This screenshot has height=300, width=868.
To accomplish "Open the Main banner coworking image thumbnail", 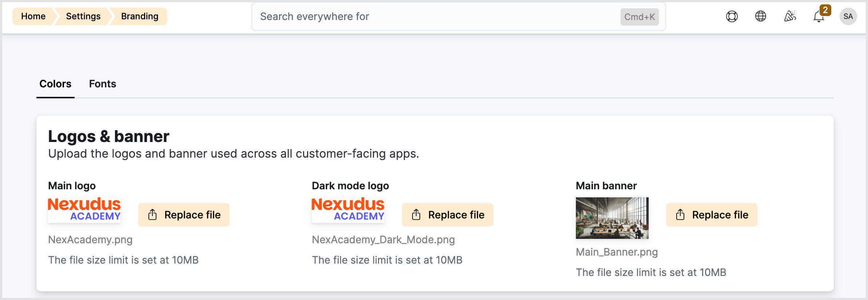I will tap(612, 218).
